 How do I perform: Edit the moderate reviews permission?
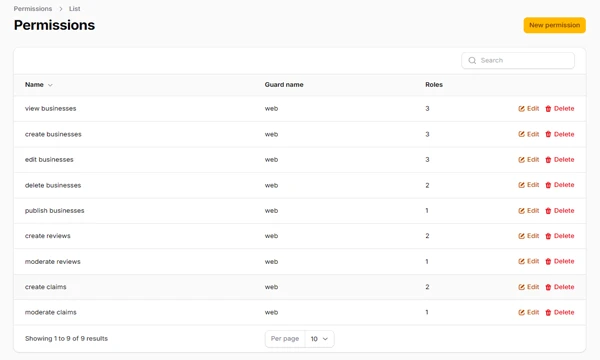click(x=528, y=261)
